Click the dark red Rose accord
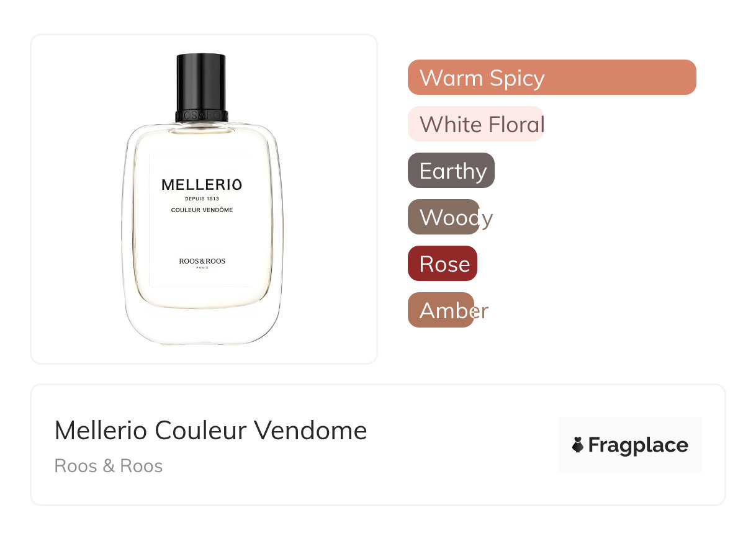The height and width of the screenshot is (536, 756). pyautogui.click(x=443, y=264)
